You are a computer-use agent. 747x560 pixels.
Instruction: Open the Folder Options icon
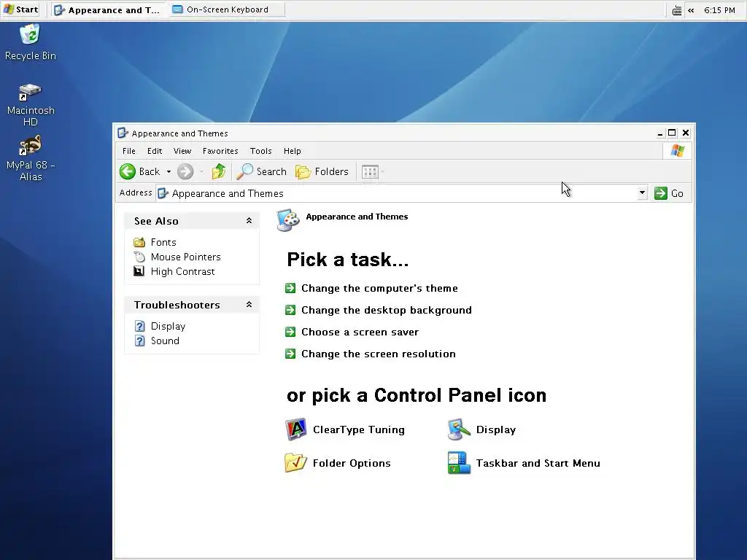(x=296, y=463)
